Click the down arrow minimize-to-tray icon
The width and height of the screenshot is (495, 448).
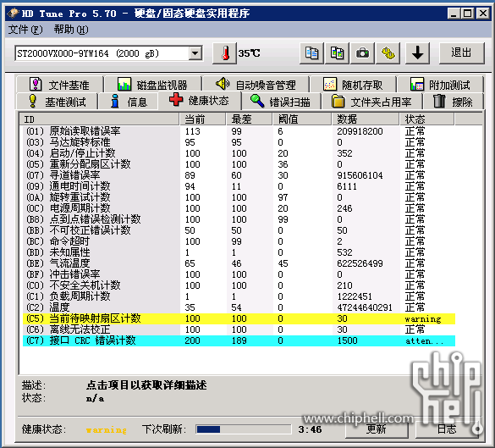pos(417,53)
